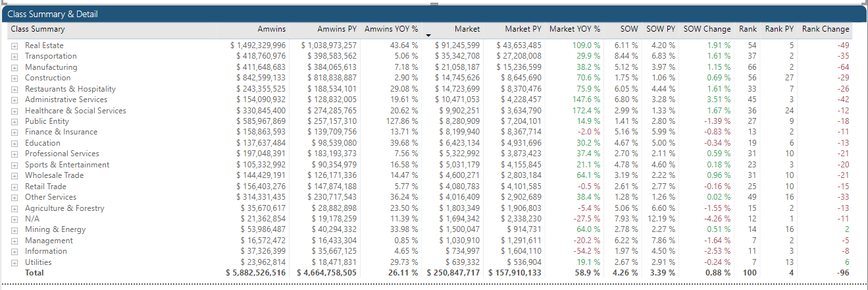The width and height of the screenshot is (868, 290).
Task: Expand the Other Services row
Action: click(x=14, y=198)
